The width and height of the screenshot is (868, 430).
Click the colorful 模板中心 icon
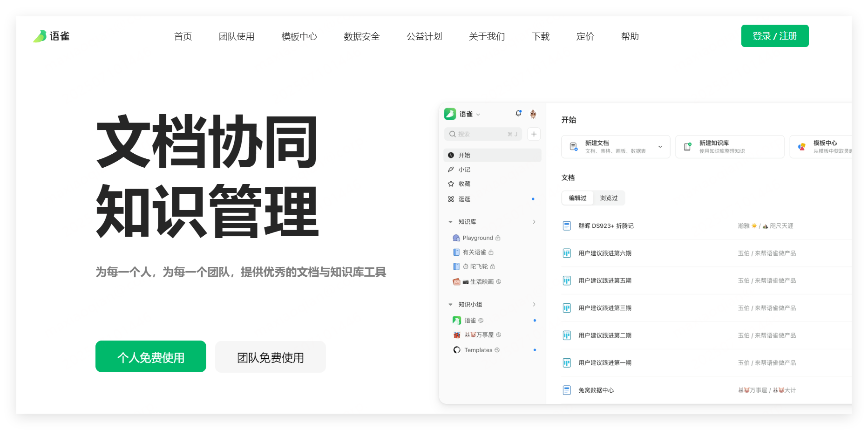(x=802, y=147)
